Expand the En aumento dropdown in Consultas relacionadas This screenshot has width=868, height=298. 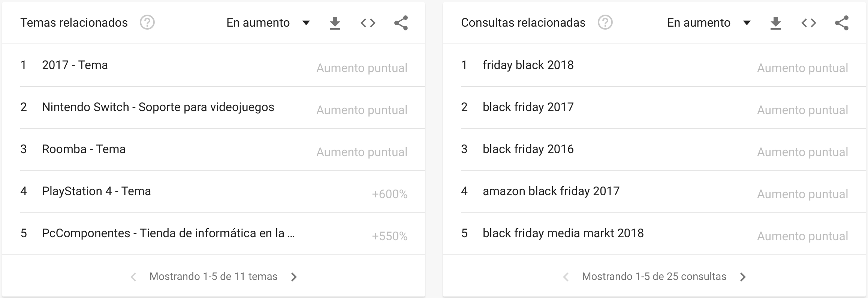coord(709,23)
